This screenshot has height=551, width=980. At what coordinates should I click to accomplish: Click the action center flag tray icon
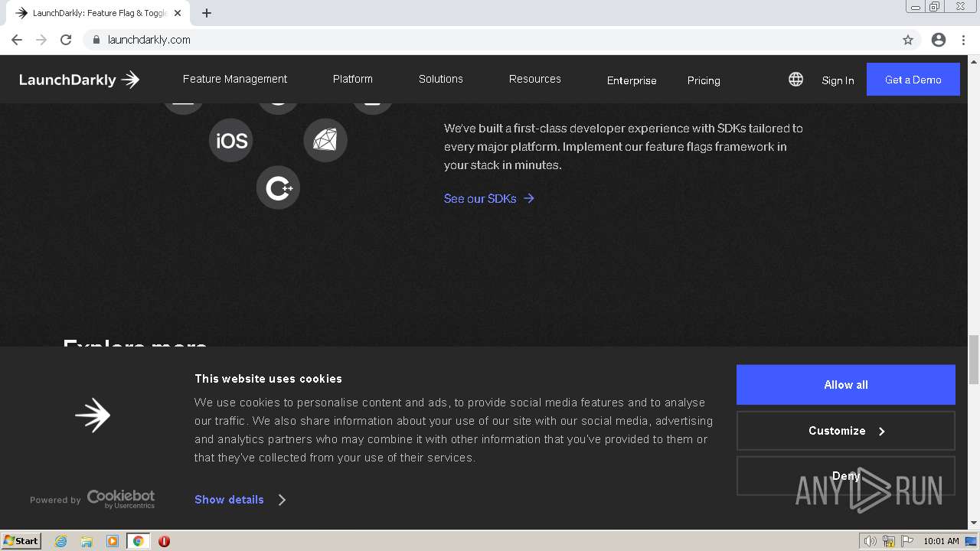[906, 541]
